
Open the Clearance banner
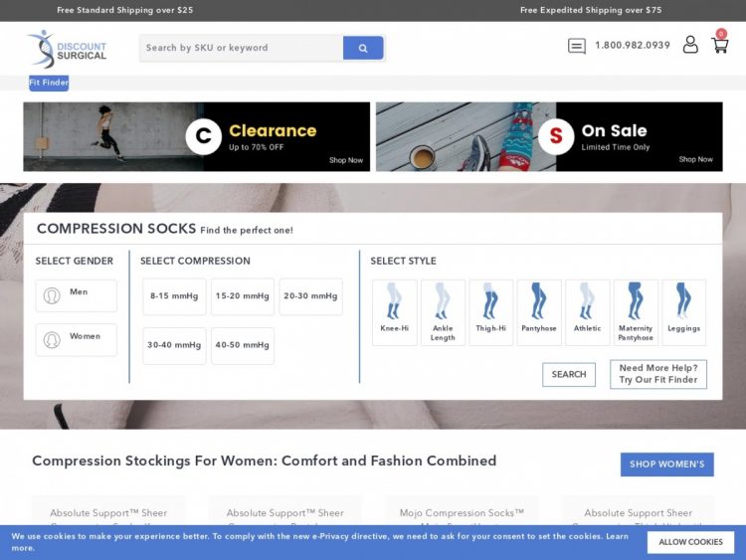[x=197, y=136]
